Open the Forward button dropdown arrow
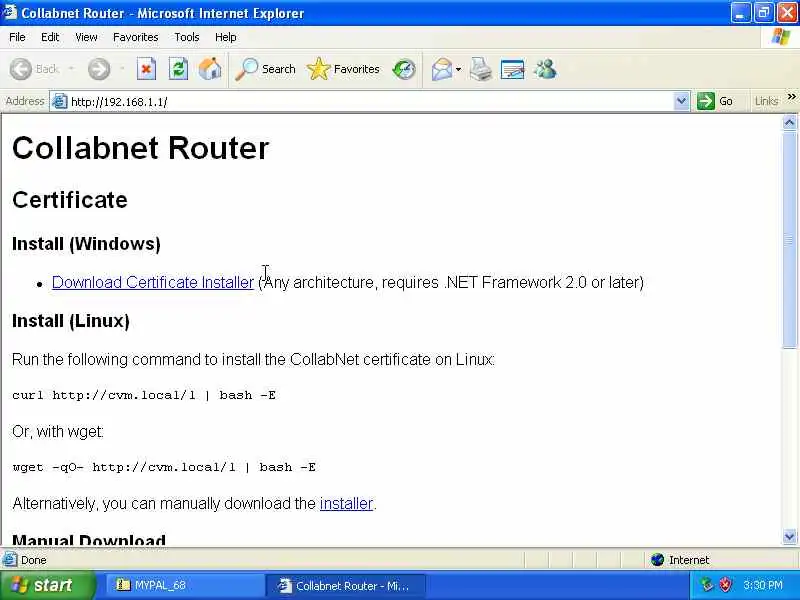The image size is (800, 600). 122,69
